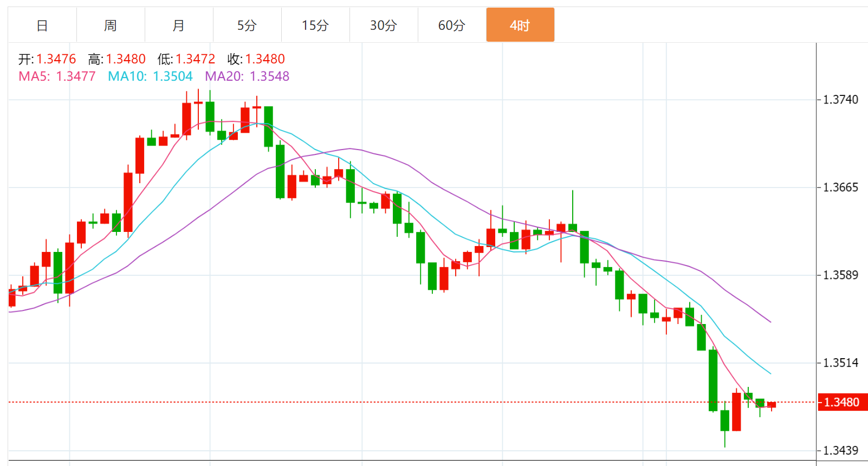This screenshot has height=466, width=868.
Task: Choose the 30分 timeframe tab
Action: coord(384,25)
